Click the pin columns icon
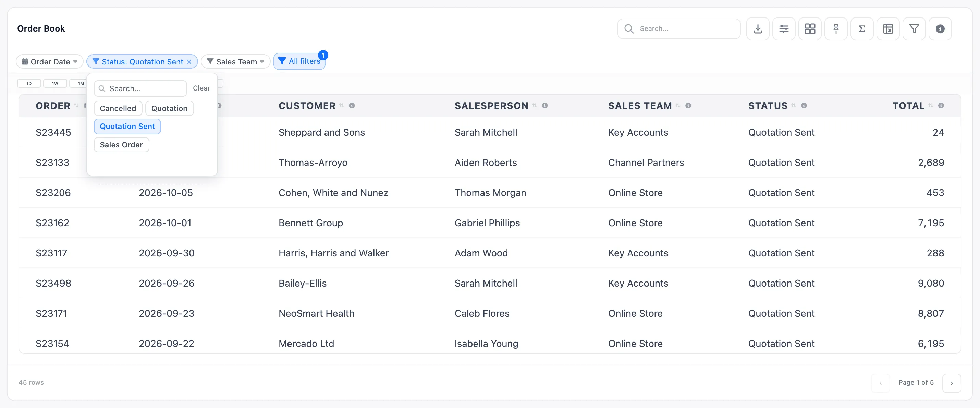Viewport: 980px width, 408px height. coord(836,28)
